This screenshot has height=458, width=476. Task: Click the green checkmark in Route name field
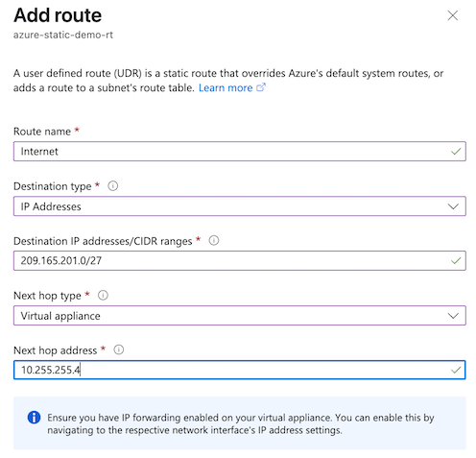[456, 151]
